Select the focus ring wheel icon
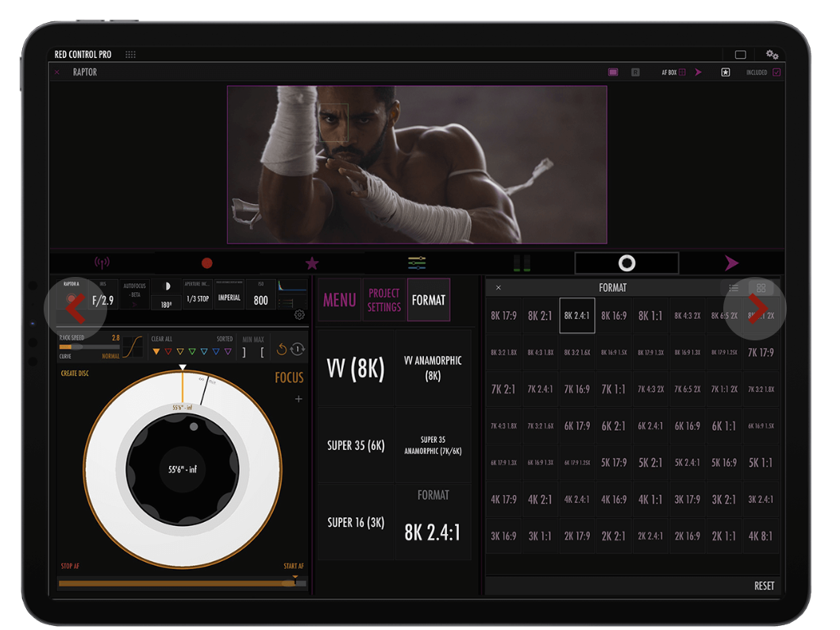Image resolution: width=840 pixels, height=630 pixels. (x=626, y=263)
